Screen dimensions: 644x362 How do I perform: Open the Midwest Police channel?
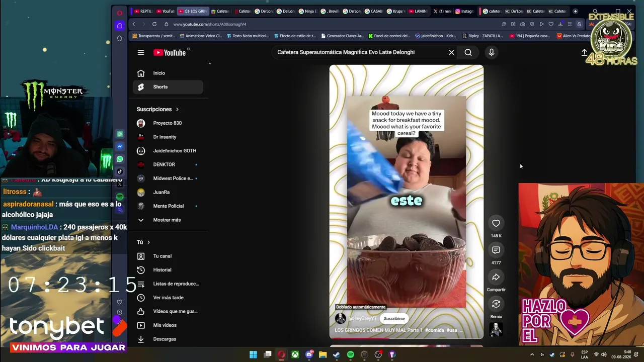point(168,178)
